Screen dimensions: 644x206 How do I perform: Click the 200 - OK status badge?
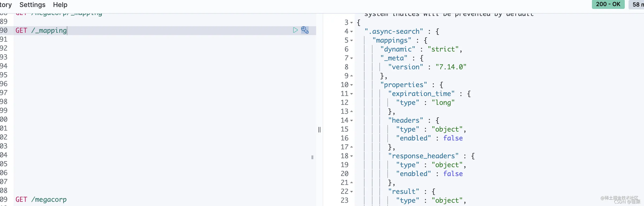click(608, 4)
